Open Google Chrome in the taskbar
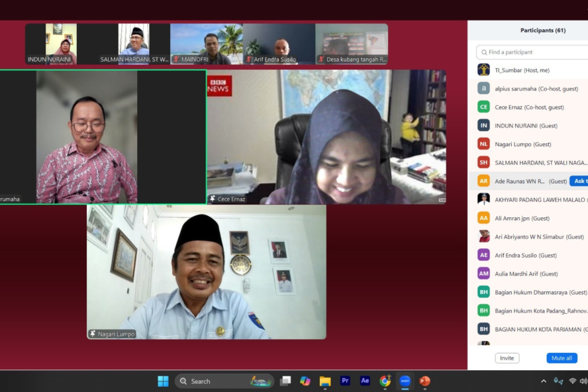 385,381
